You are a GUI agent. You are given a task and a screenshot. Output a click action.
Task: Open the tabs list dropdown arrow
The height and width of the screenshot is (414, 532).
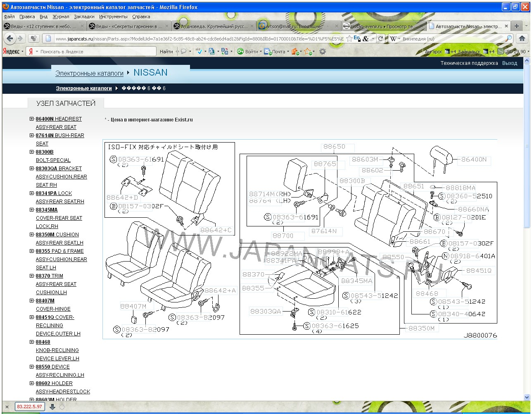[527, 26]
